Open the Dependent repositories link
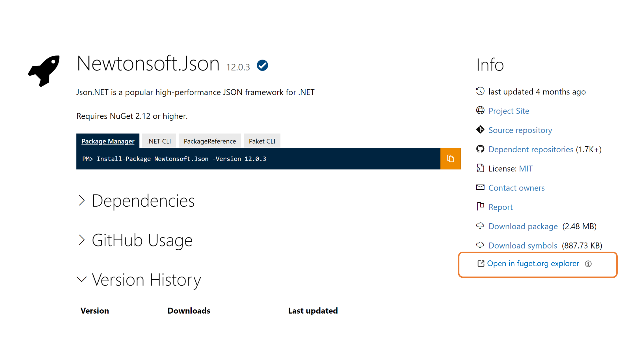 pyautogui.click(x=531, y=149)
